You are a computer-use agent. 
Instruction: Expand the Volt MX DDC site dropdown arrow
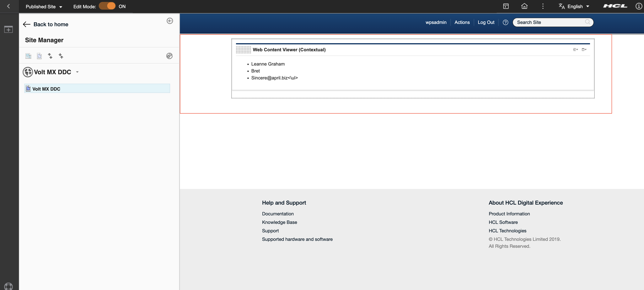coord(77,72)
